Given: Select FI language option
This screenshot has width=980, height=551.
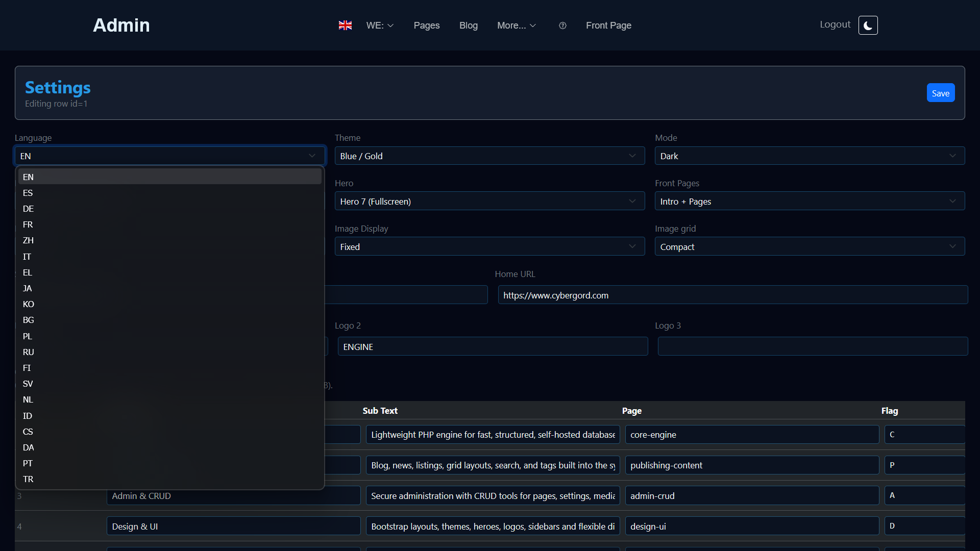Looking at the screenshot, I should point(170,368).
